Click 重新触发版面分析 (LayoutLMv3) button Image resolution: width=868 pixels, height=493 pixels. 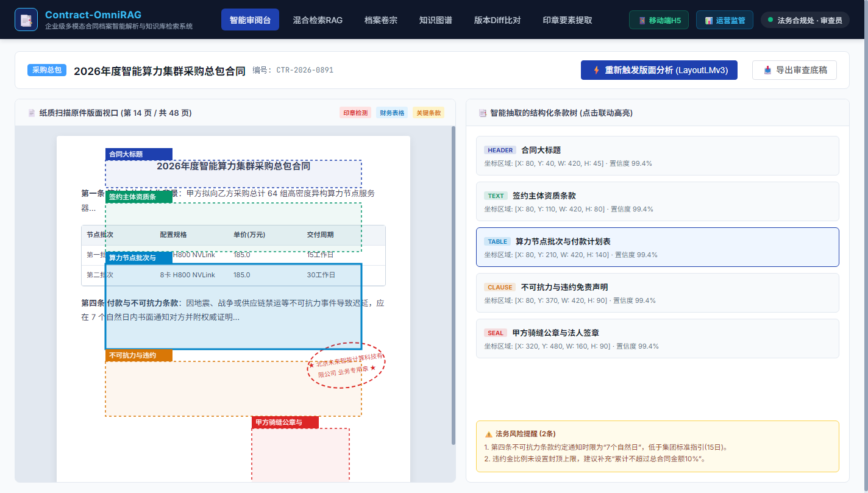pyautogui.click(x=659, y=70)
